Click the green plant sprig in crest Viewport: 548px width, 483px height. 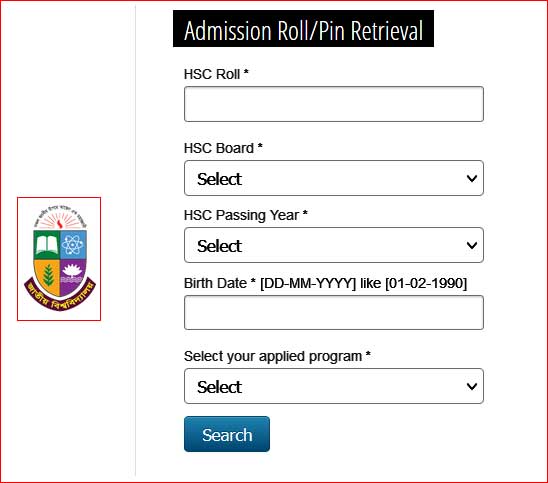(x=48, y=275)
